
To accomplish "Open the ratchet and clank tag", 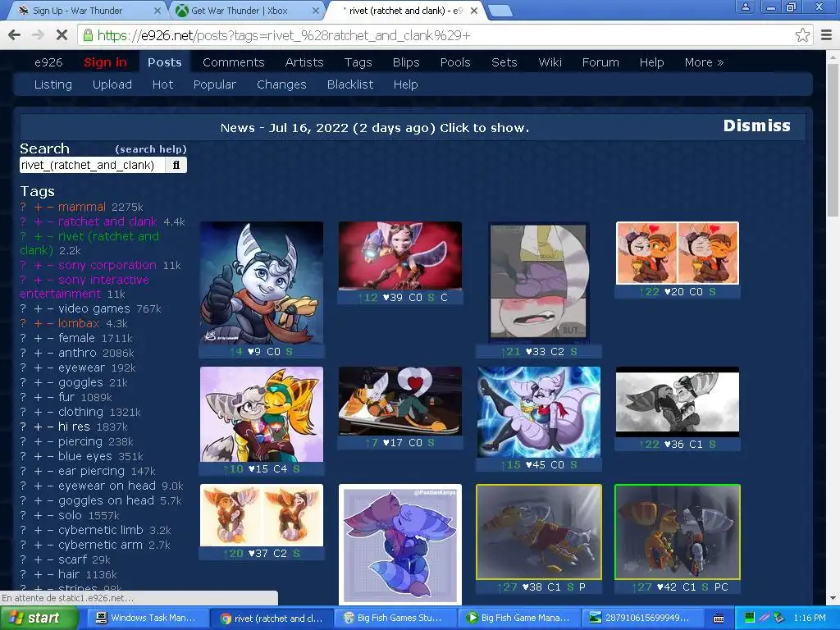I will coord(107,221).
